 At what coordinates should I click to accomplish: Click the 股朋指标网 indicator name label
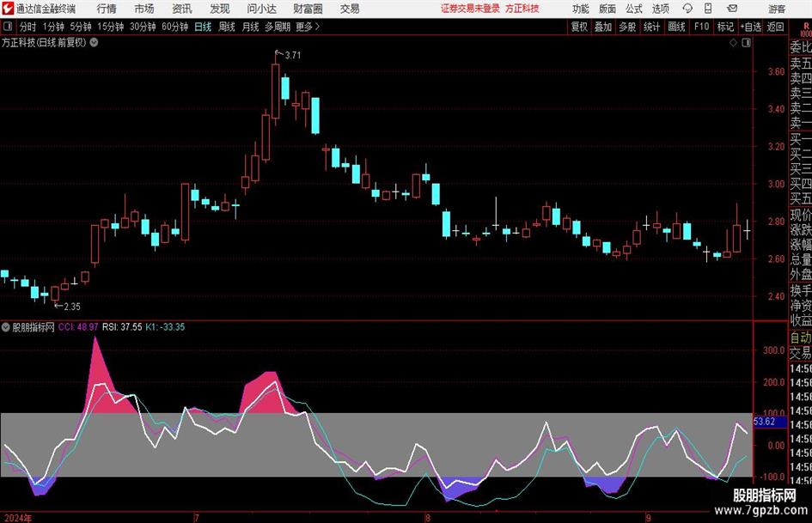34,327
